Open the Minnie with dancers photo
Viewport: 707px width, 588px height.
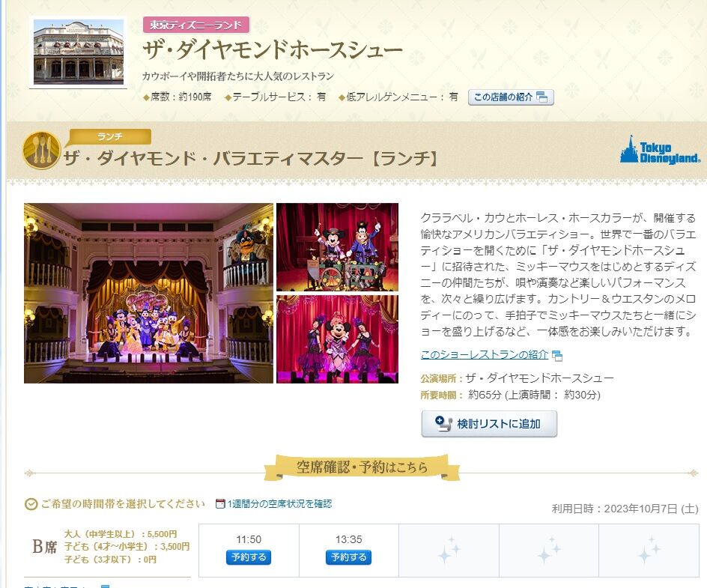(337, 339)
